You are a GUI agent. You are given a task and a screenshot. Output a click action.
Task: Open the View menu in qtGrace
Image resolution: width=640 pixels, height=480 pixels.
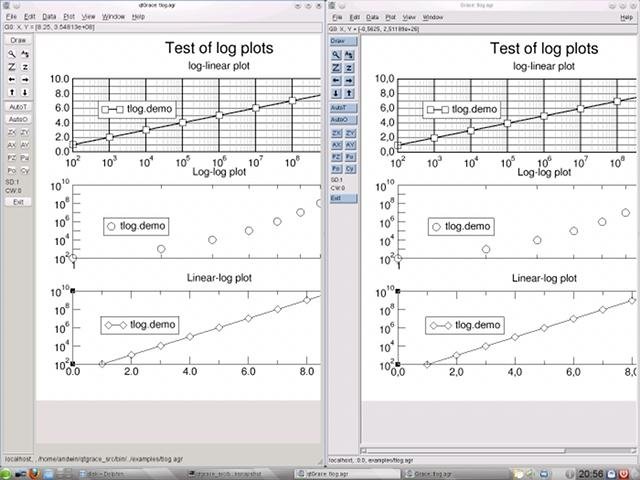pyautogui.click(x=88, y=17)
